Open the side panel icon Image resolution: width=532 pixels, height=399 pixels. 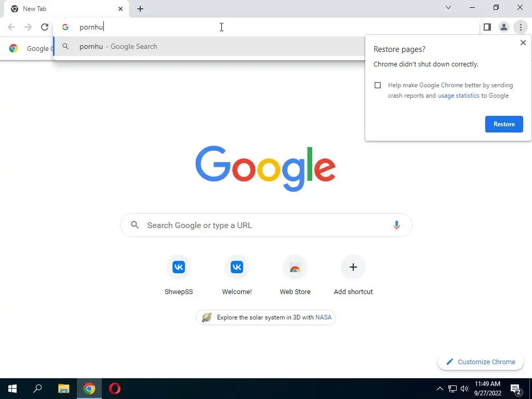[487, 27]
